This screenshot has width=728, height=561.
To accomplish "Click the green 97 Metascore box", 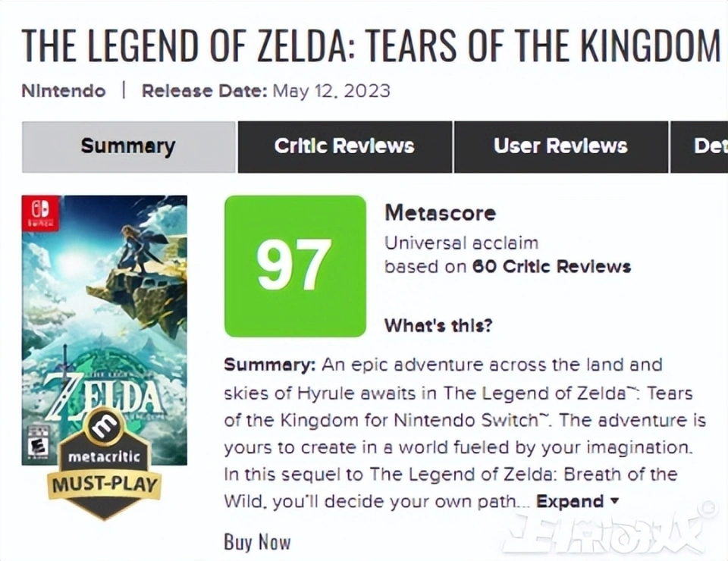I will (295, 265).
